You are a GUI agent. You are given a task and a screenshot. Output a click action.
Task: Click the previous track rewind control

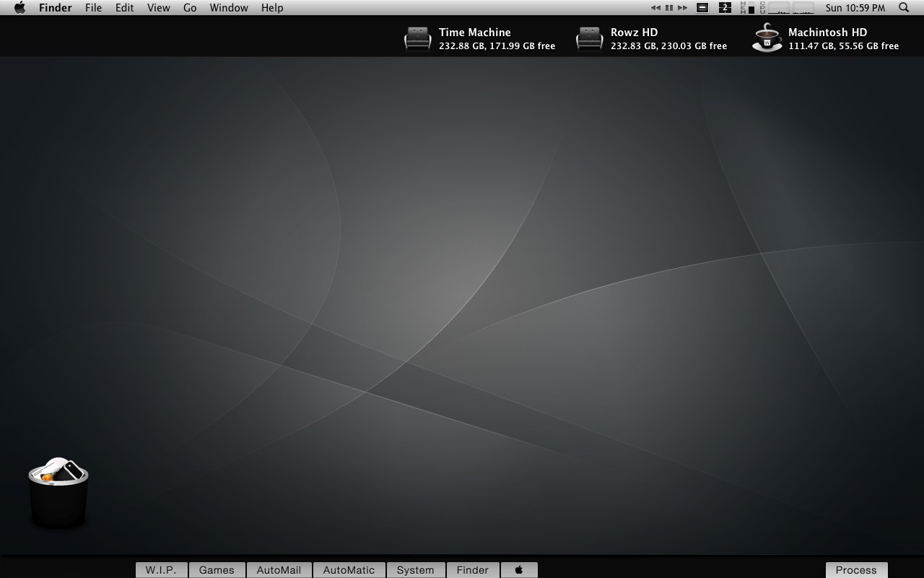click(x=655, y=8)
